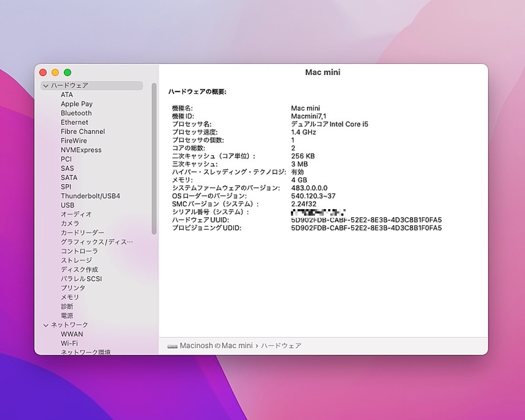Click the 483.0.0.0.0 firmware version
This screenshot has height=420, width=525.
(309, 188)
